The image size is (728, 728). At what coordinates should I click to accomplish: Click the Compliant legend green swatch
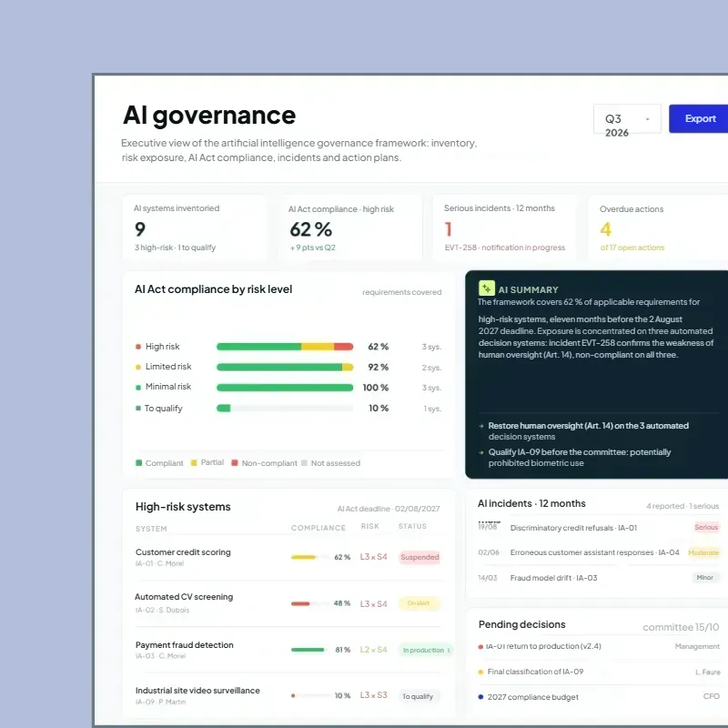tap(138, 463)
